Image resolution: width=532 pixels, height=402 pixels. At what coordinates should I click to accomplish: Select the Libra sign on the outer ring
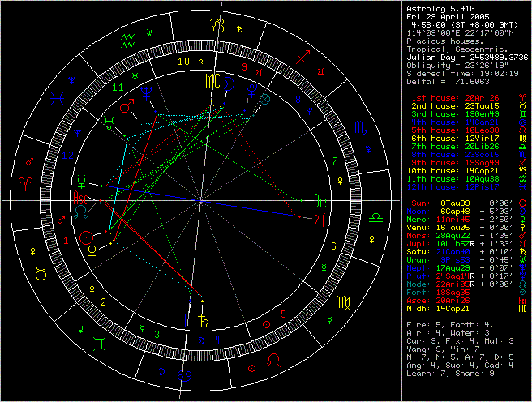click(377, 219)
